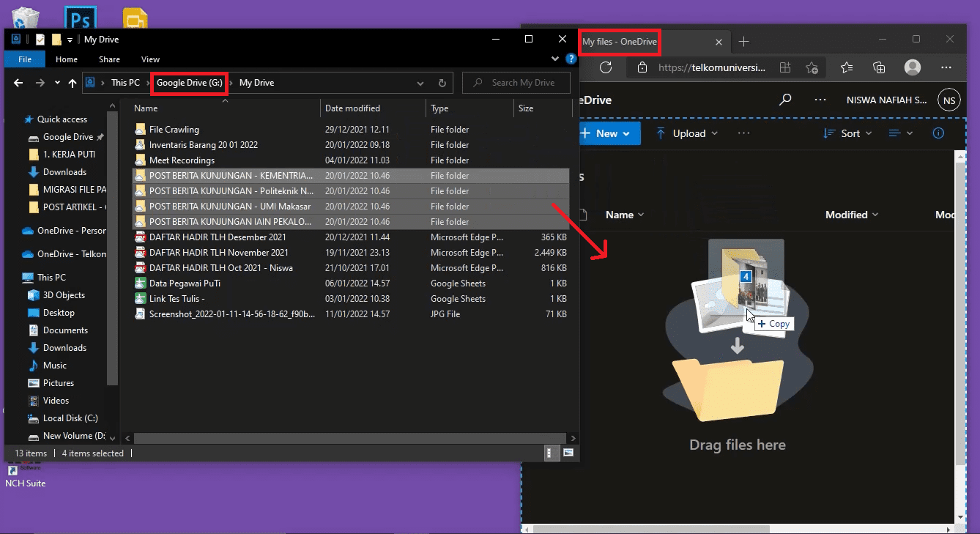This screenshot has height=534, width=980.
Task: Select Music in the navigation pane
Action: pos(55,366)
